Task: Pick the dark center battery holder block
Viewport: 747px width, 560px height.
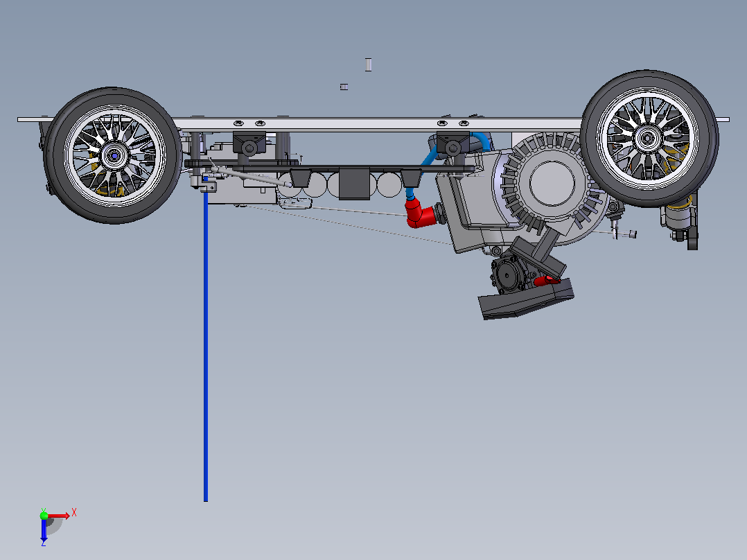Action: coord(354,184)
